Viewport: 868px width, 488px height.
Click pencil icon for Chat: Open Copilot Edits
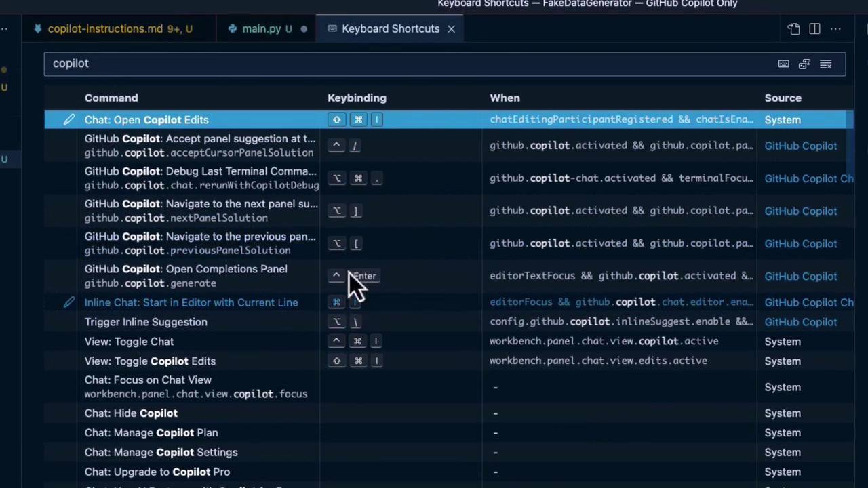coord(69,120)
